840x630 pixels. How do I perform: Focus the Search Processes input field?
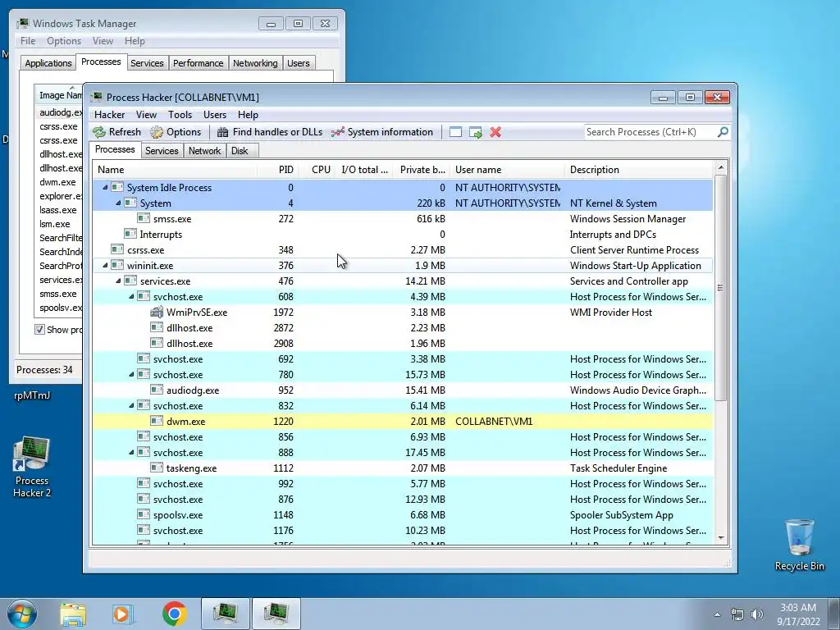click(x=651, y=132)
